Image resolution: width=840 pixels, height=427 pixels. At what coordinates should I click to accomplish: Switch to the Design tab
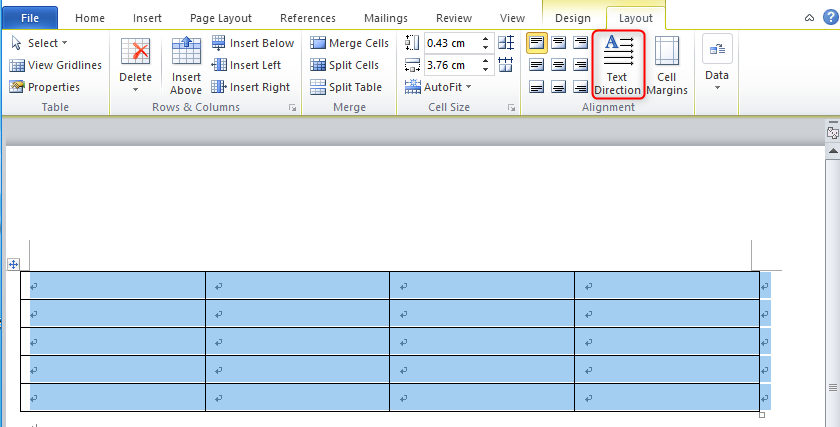(573, 18)
